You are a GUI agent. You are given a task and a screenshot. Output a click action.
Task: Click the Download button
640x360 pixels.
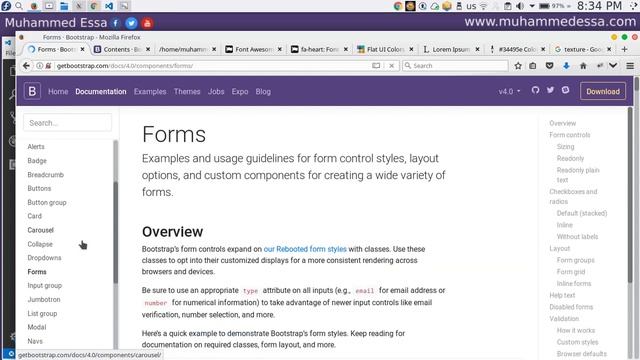click(603, 91)
